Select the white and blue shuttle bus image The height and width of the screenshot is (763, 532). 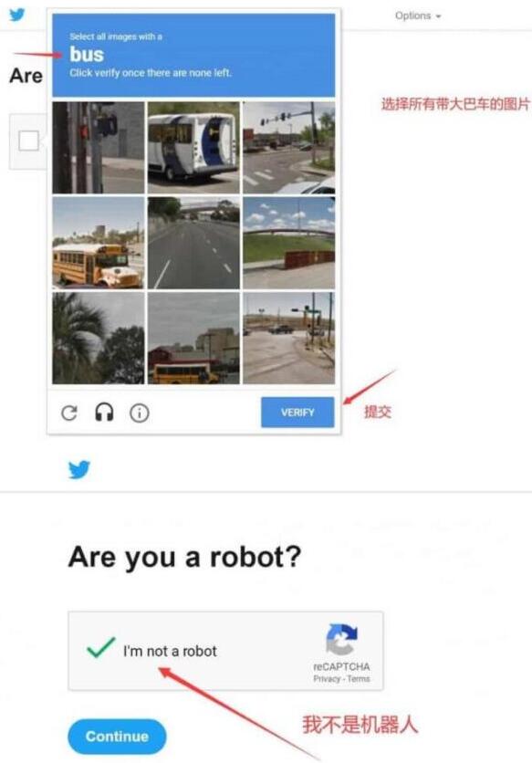[x=193, y=148]
